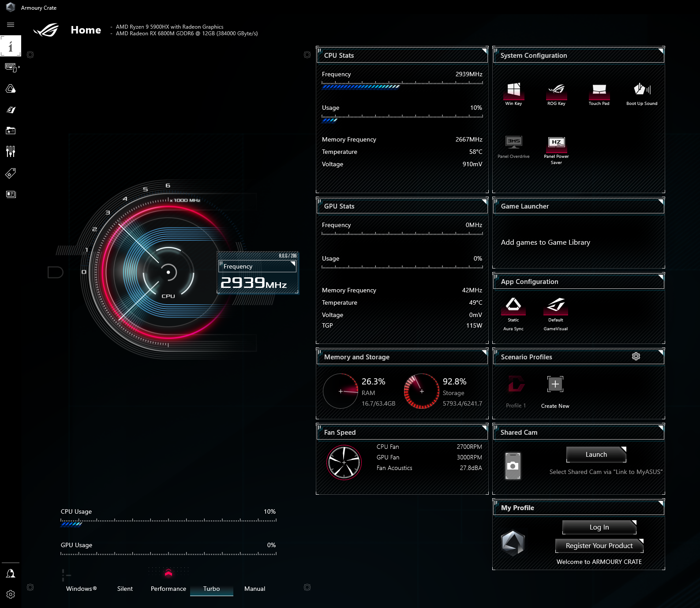Expand Memory and Storage panel corner
The width and height of the screenshot is (700, 608).
pyautogui.click(x=484, y=352)
